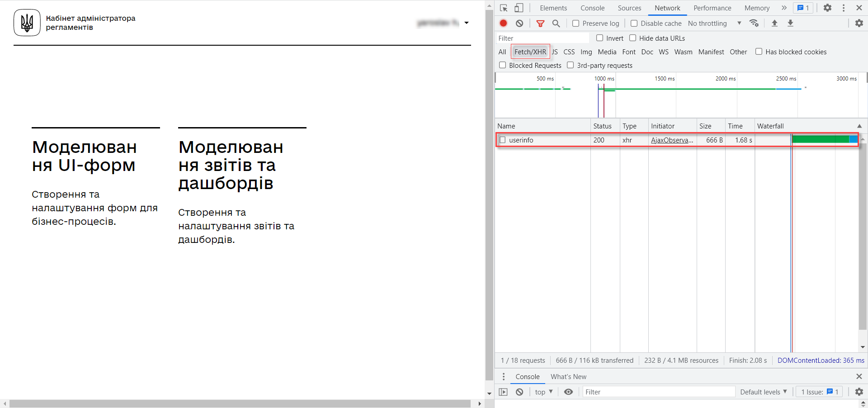Stop recording the network log
The image size is (868, 408).
coord(503,24)
